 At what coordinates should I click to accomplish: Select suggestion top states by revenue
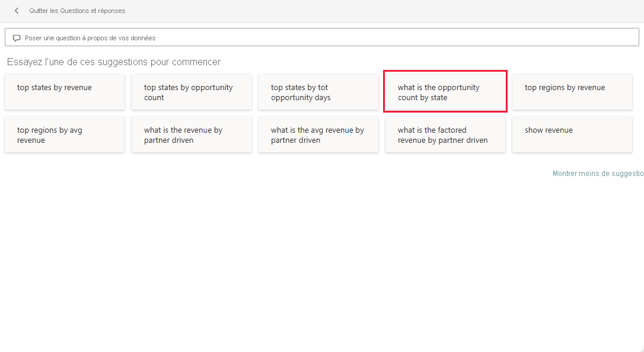click(x=65, y=92)
